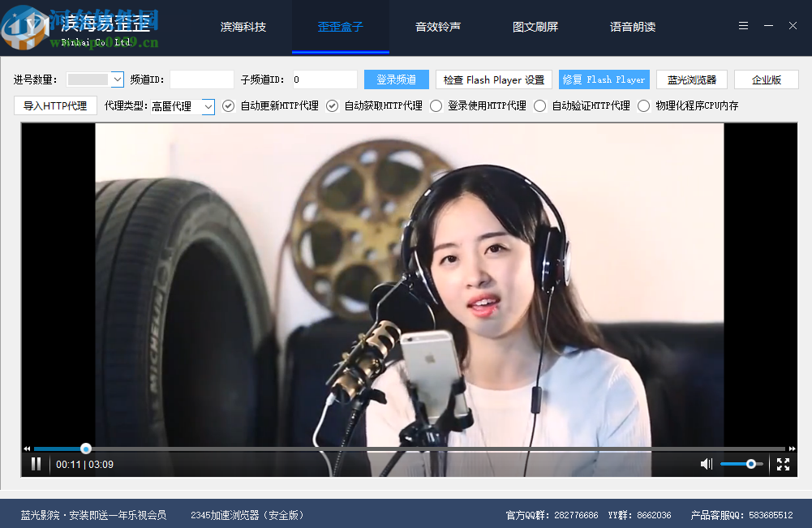Select the 物理化程序CPU内存 option
The width and height of the screenshot is (812, 528).
coord(643,105)
